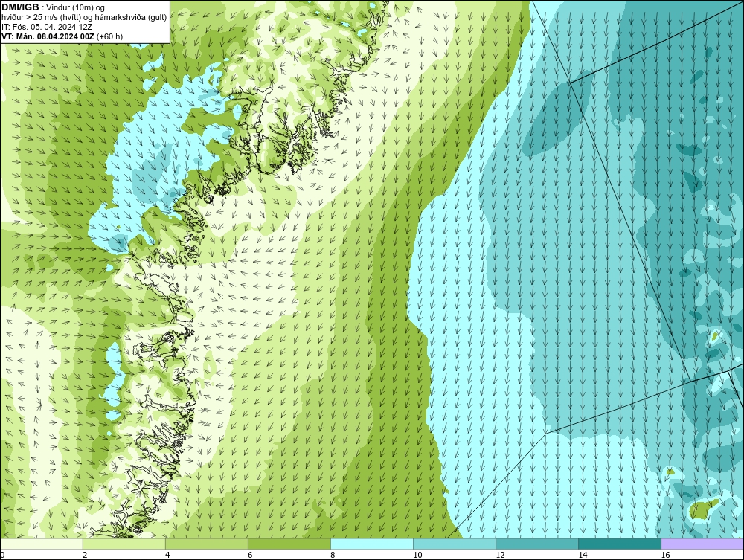Click the scale label '4'

[x=167, y=555]
